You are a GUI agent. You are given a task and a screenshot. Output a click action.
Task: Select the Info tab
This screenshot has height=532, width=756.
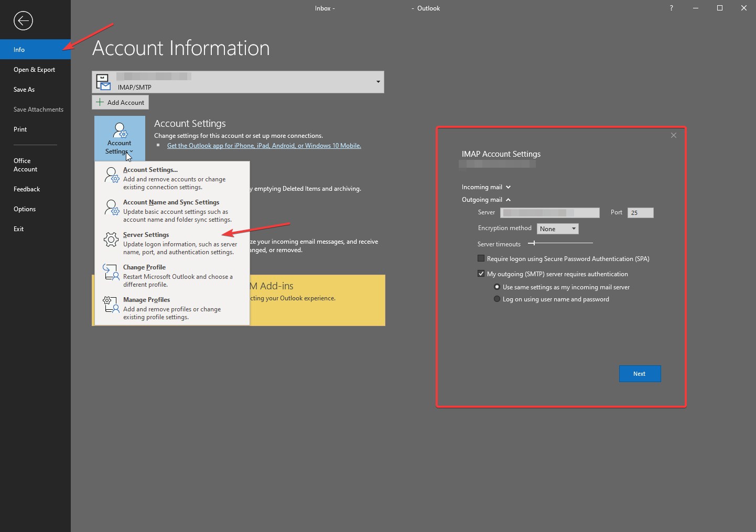(x=35, y=49)
